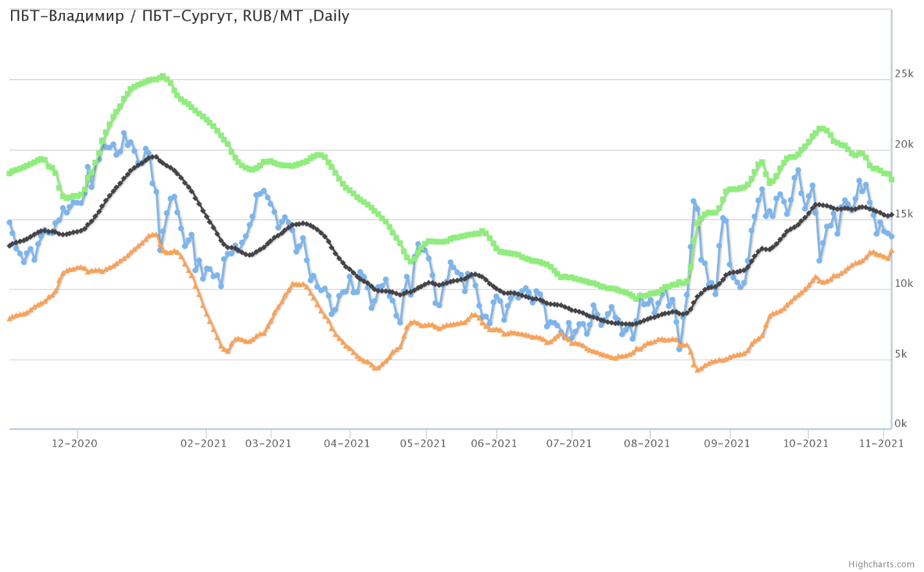924x572 pixels.
Task: Select the 05-2021 date axis label
Action: (x=423, y=444)
